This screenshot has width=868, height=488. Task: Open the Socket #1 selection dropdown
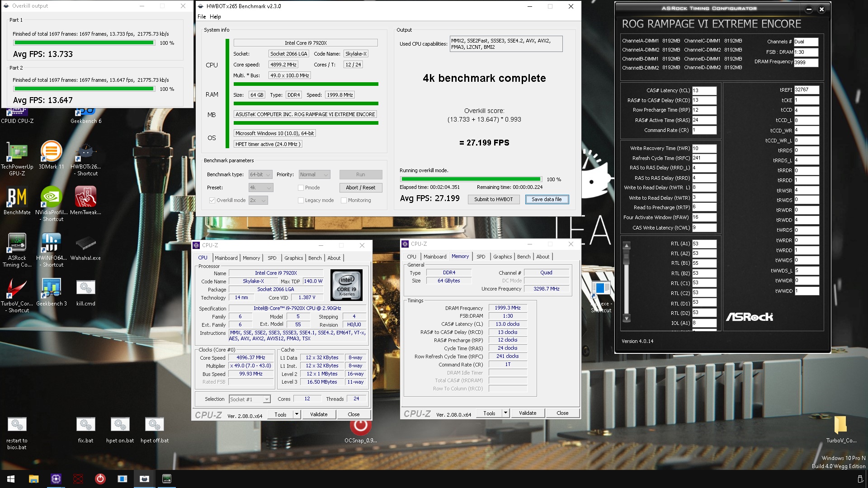250,399
